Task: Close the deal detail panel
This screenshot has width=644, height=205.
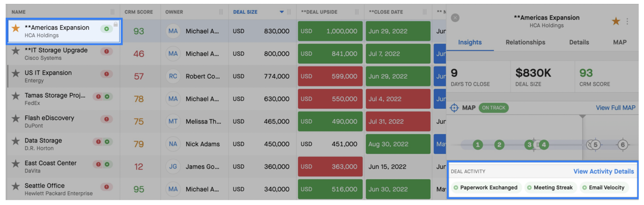Action: 455,18
